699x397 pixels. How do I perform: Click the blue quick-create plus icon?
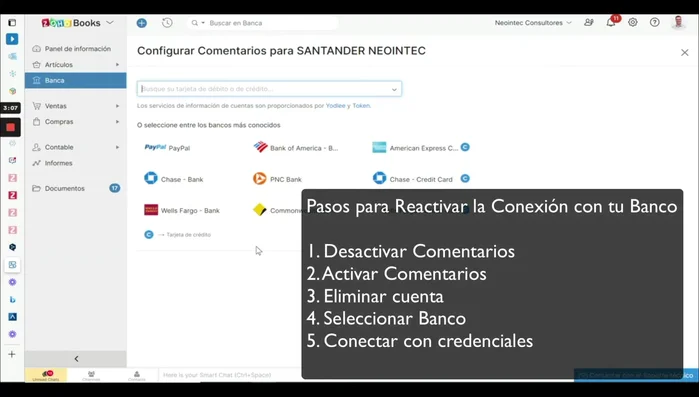click(142, 23)
